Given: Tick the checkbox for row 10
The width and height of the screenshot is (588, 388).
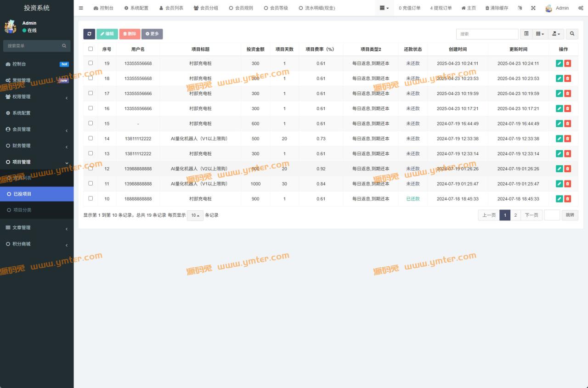Looking at the screenshot, I should click(90, 198).
